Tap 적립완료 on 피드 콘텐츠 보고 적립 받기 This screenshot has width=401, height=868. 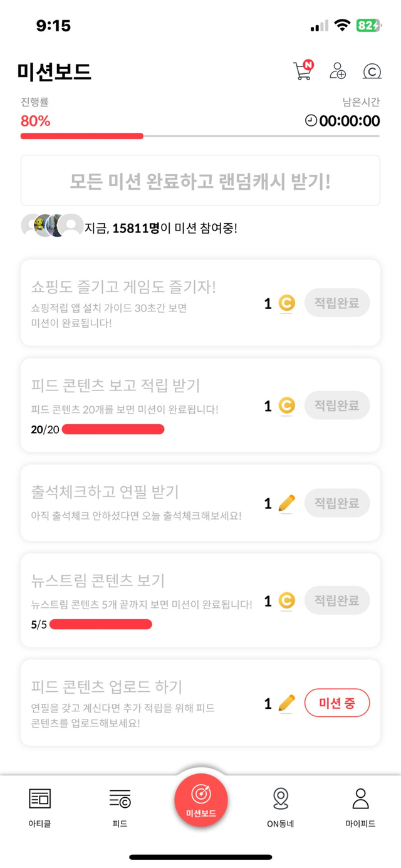click(x=337, y=406)
